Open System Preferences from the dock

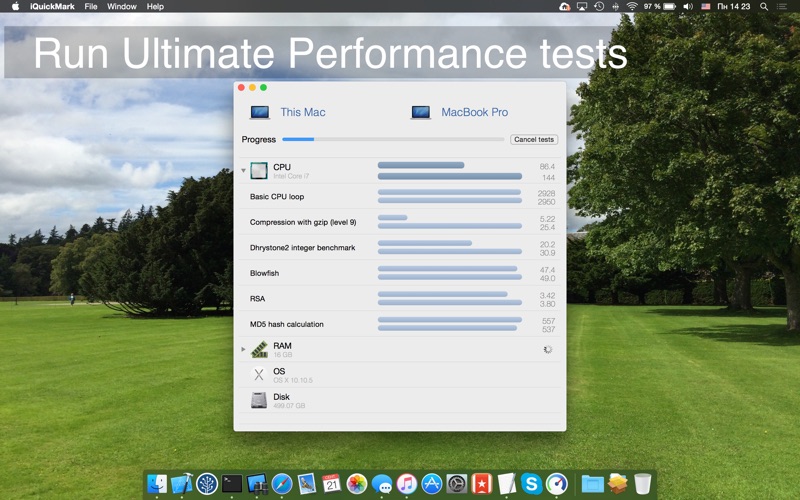click(x=457, y=484)
